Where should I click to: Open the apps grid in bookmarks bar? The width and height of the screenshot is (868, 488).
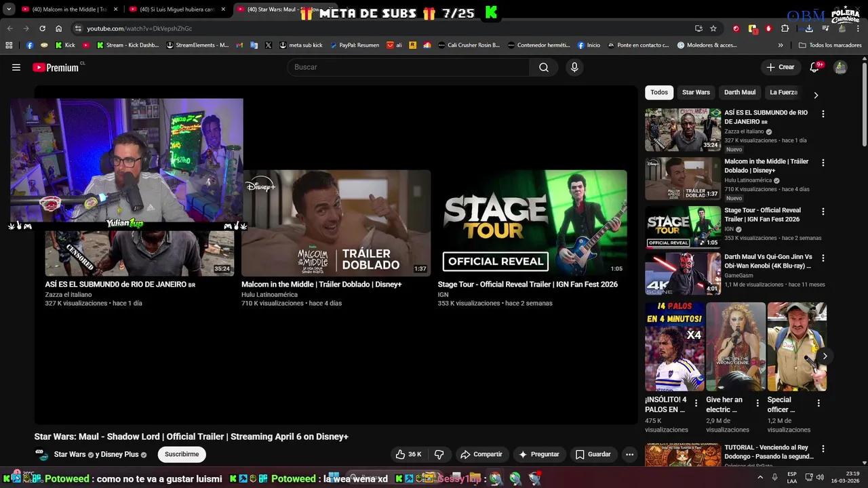[x=9, y=45]
